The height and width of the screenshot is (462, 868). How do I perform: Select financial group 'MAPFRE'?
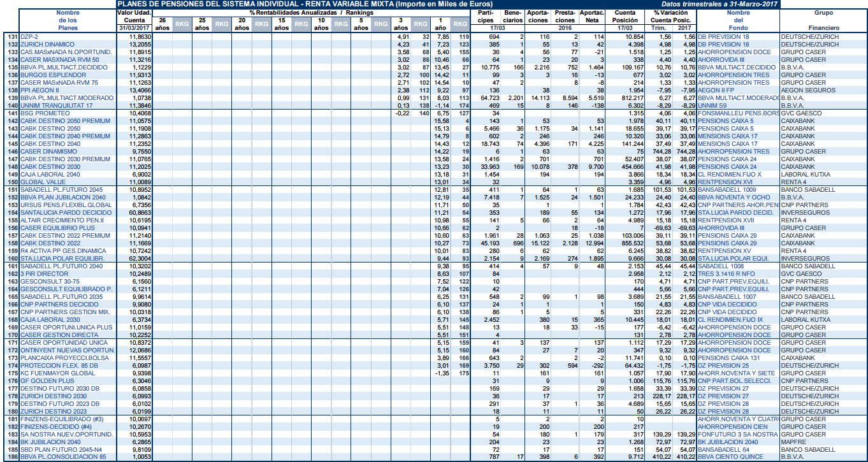click(793, 442)
